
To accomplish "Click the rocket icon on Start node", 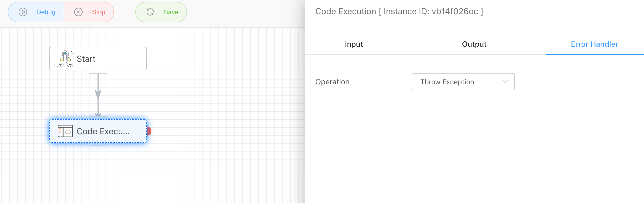I will 65,59.
